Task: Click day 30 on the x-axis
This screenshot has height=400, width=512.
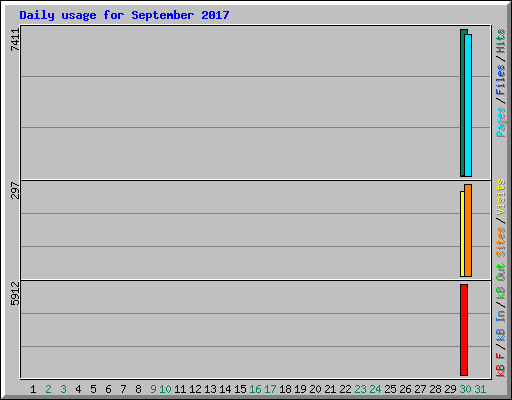Action: pyautogui.click(x=465, y=389)
